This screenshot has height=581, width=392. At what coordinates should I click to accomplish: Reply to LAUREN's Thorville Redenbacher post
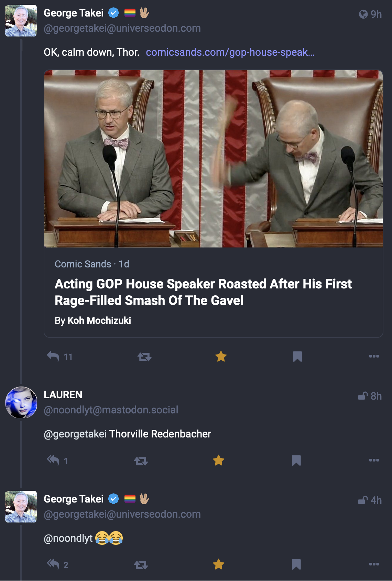53,460
